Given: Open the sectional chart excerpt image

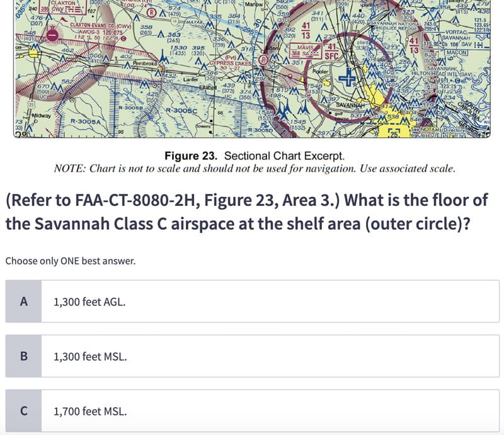Looking at the screenshot, I should (x=252, y=69).
